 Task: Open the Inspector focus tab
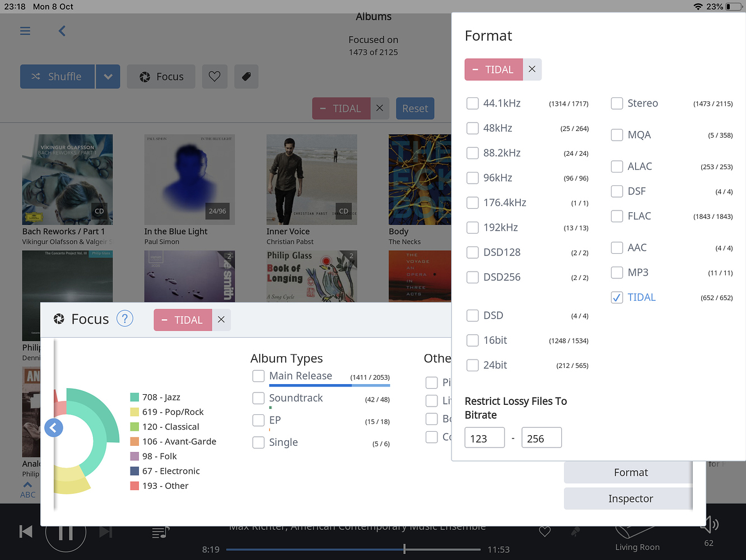coord(628,498)
